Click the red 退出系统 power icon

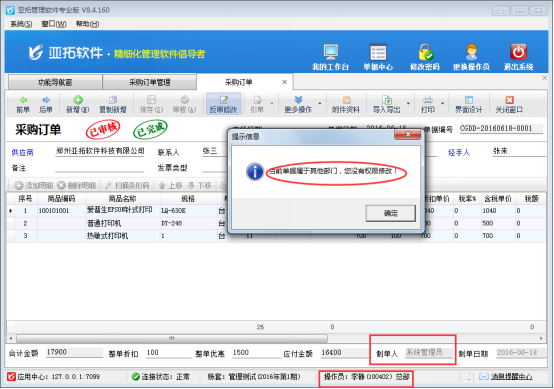pyautogui.click(x=518, y=52)
